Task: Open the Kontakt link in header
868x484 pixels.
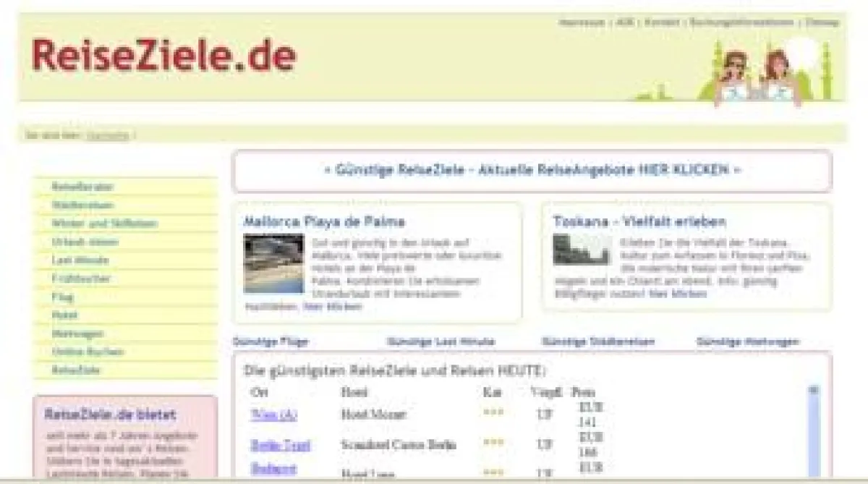Action: click(662, 22)
